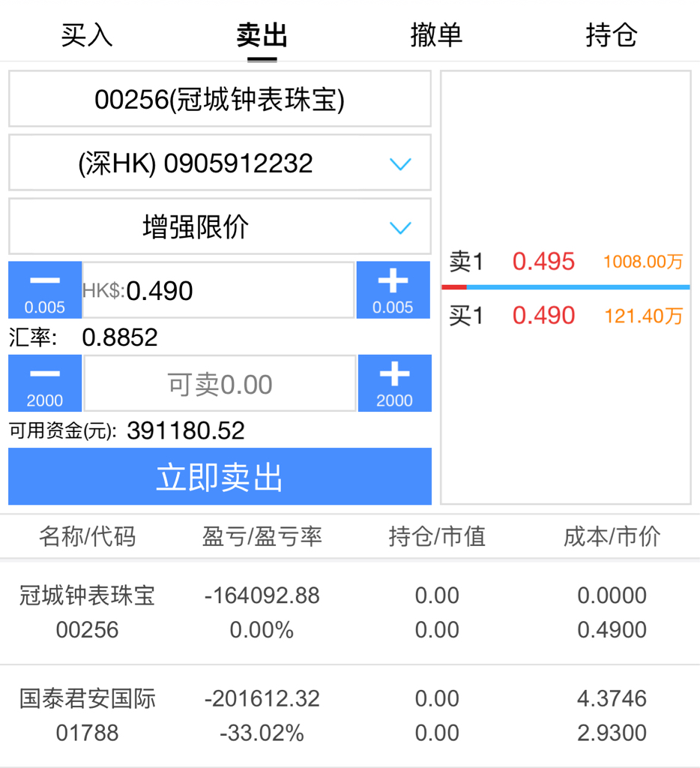Open the account dropdown (深HK) 0905912232
700x768 pixels.
[220, 163]
